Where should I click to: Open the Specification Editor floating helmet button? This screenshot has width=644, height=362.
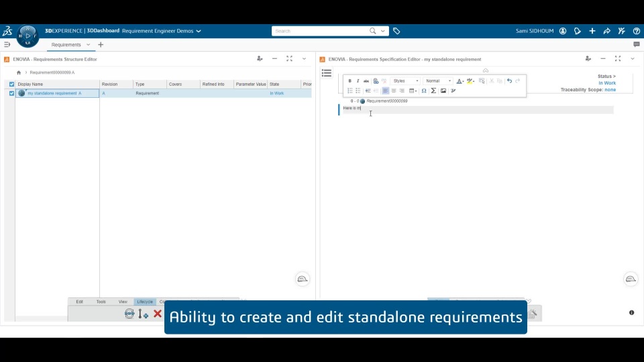tap(631, 279)
